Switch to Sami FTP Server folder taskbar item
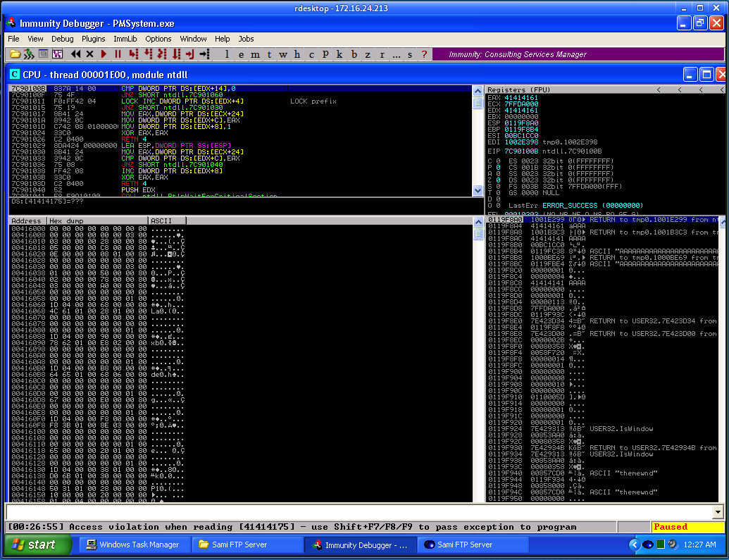The width and height of the screenshot is (729, 560). pyautogui.click(x=248, y=545)
